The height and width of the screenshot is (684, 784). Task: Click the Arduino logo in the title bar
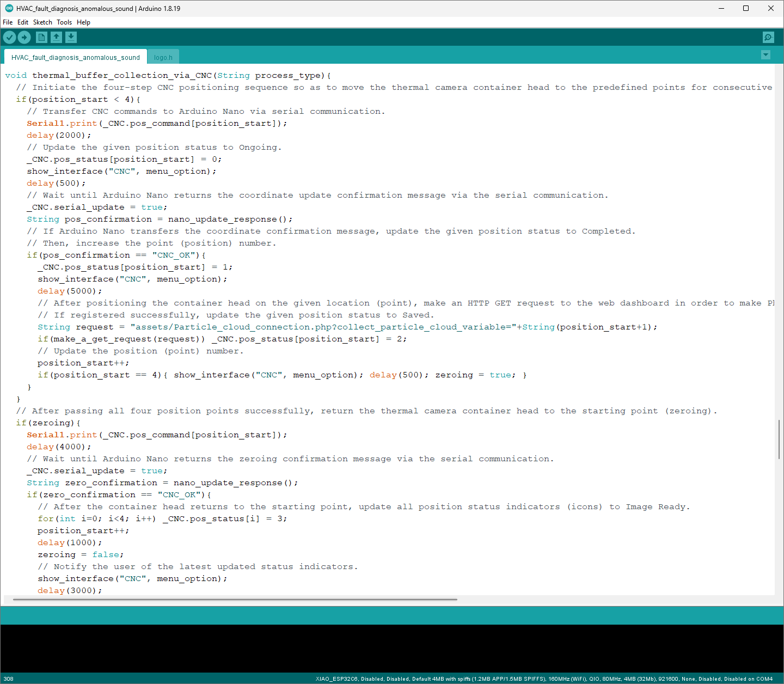coord(9,8)
